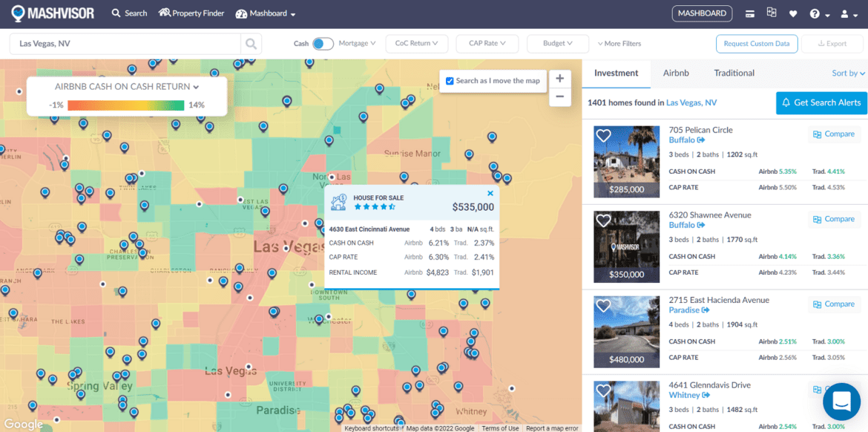Screen dimensions: 868x432
Task: Click the Request Custom Data button
Action: 757,43
